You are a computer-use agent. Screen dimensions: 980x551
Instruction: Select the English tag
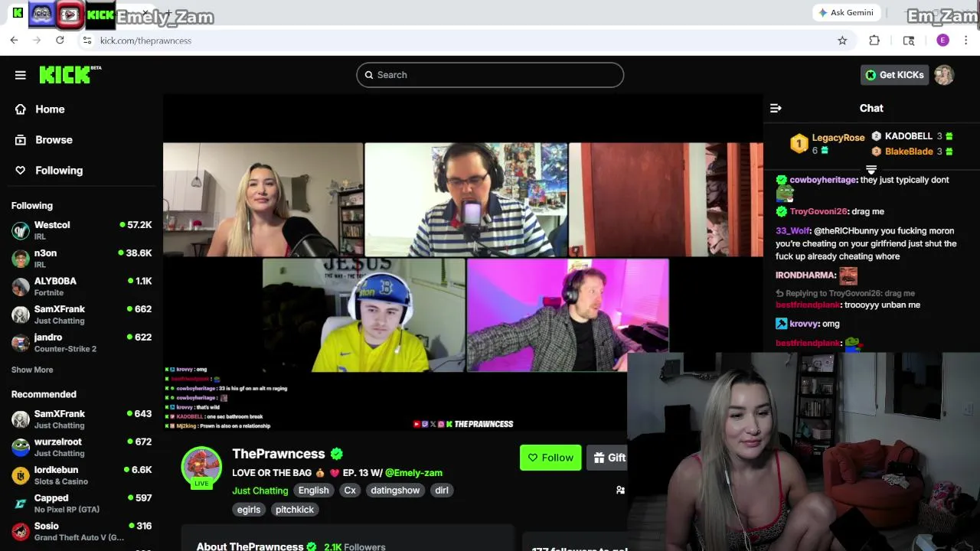[314, 491]
